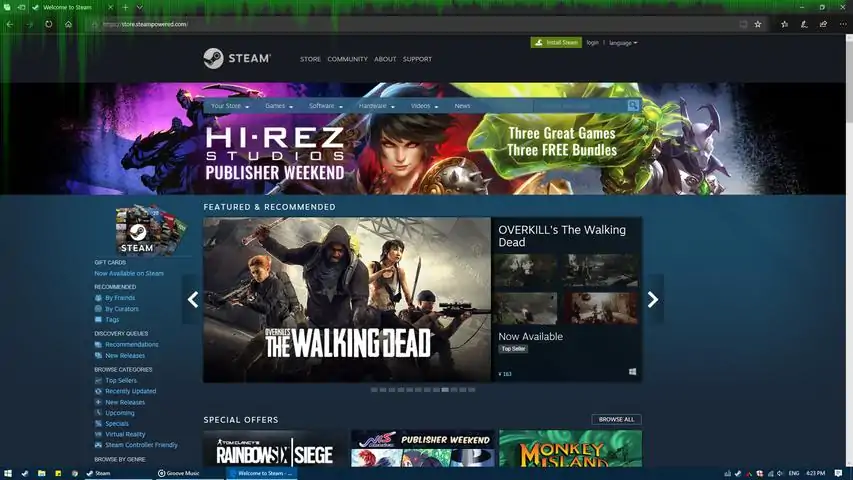Click the browser home icon

click(x=69, y=24)
